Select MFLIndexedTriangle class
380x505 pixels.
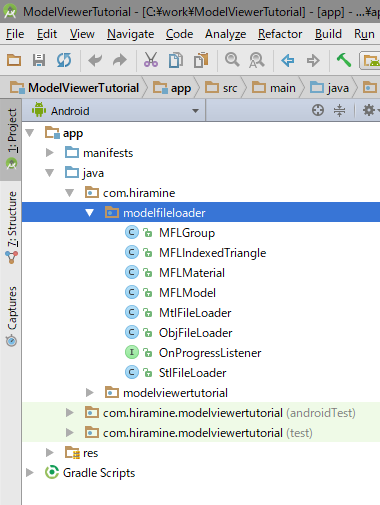[x=212, y=253]
